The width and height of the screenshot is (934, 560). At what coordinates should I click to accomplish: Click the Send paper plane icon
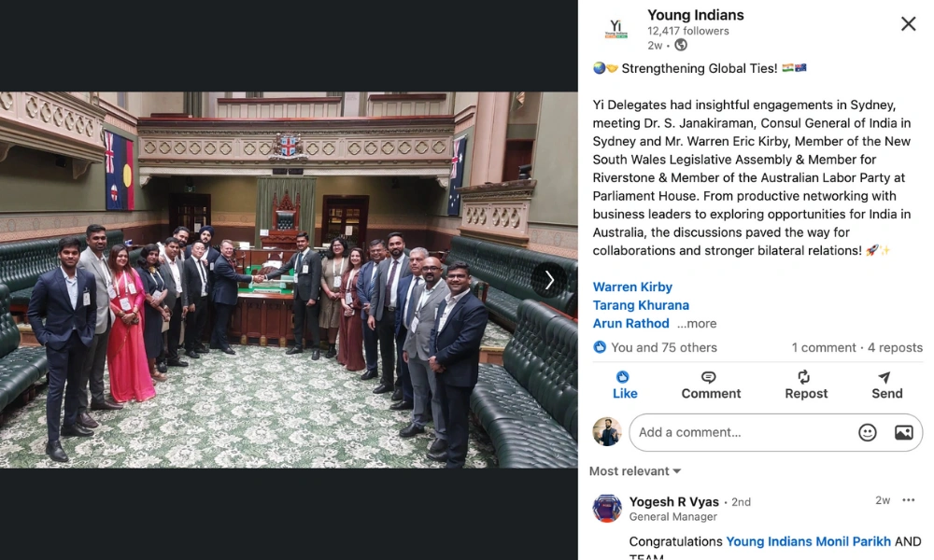884,377
